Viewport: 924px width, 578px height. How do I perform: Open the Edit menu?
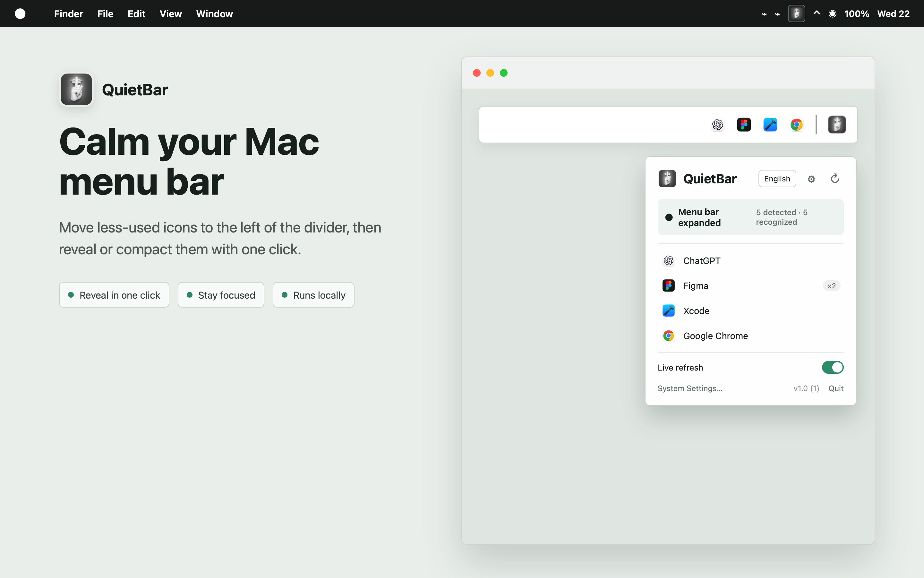pyautogui.click(x=136, y=14)
